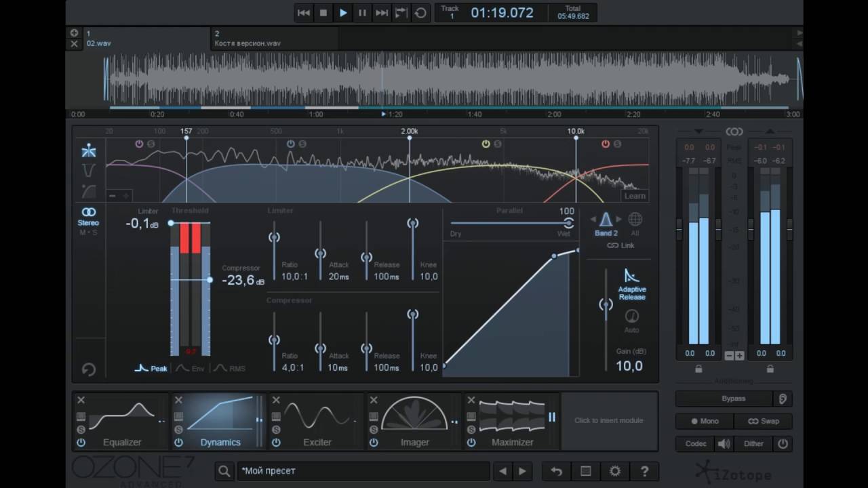Lock the output gain faders
This screenshot has width=868, height=488.
[770, 369]
